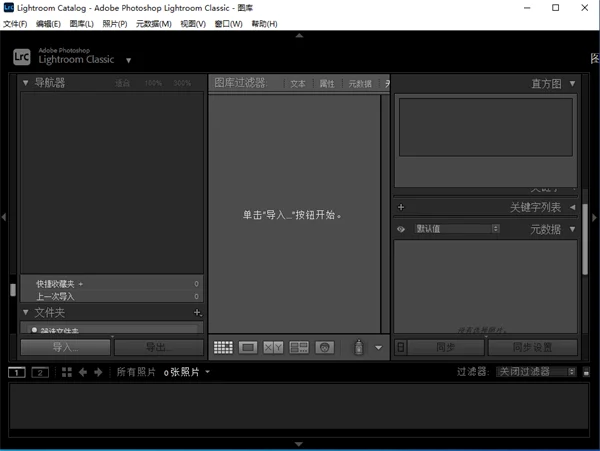The image size is (600, 451).
Task: Toggle the filter lock switch
Action: click(x=586, y=371)
